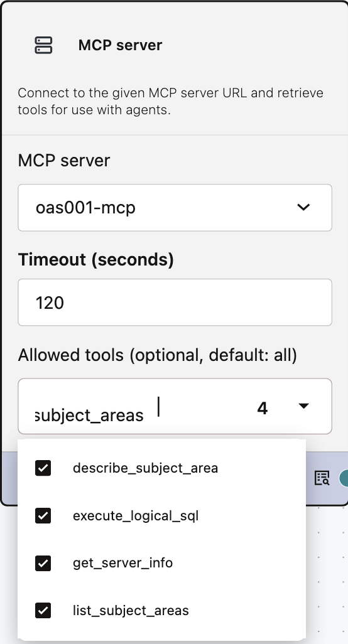Uncheck the get_server_info checkbox
This screenshot has width=348, height=644.
pos(43,563)
